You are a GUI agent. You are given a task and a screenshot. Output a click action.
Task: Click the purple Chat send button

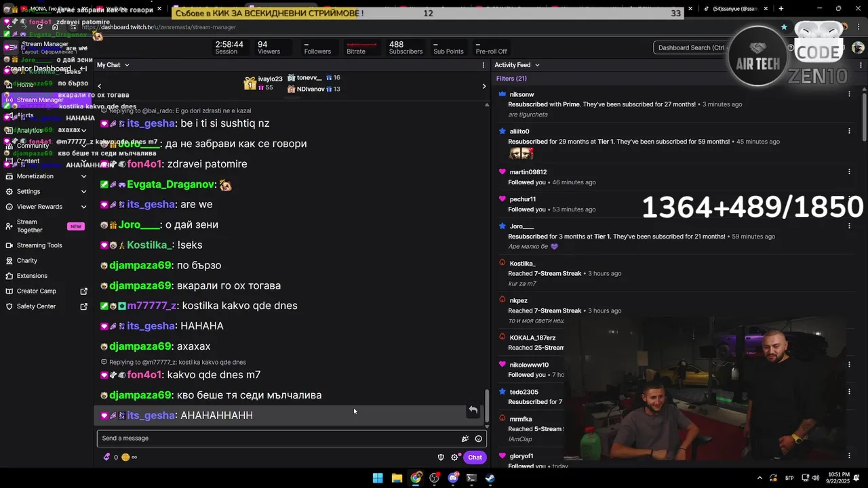coord(475,457)
